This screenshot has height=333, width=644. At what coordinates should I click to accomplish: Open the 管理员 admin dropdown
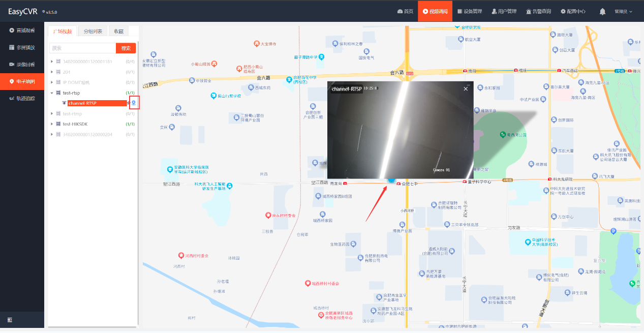click(x=623, y=11)
